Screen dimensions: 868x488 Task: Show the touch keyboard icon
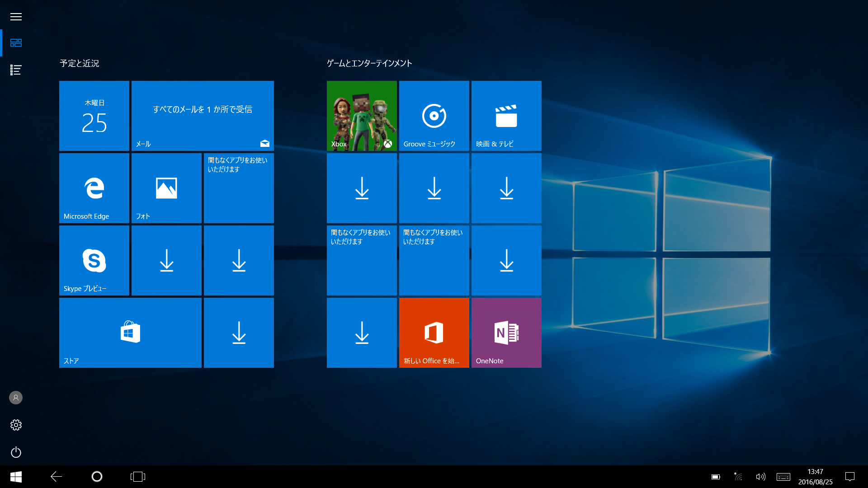click(783, 477)
